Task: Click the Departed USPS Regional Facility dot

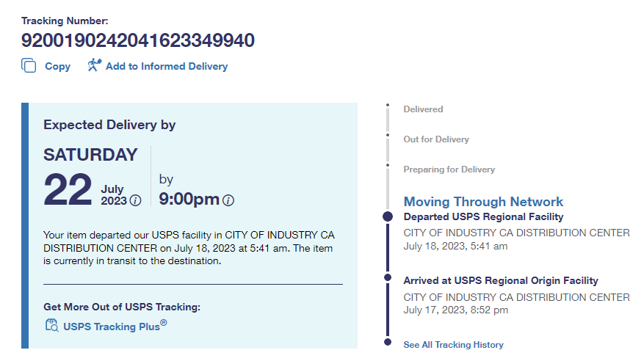Action: pyautogui.click(x=388, y=216)
